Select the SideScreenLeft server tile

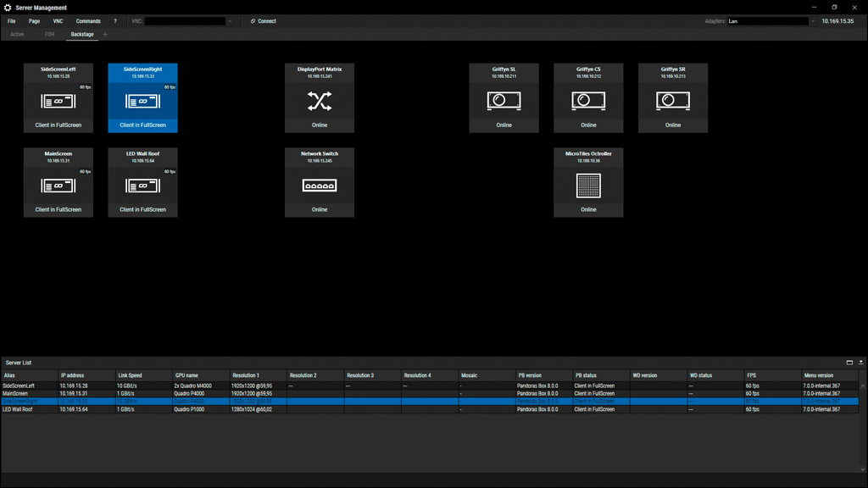(x=58, y=98)
